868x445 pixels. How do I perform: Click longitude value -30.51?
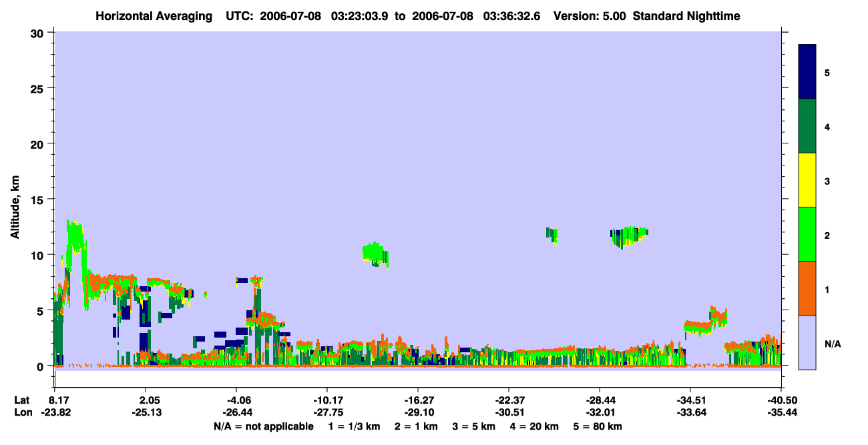509,412
